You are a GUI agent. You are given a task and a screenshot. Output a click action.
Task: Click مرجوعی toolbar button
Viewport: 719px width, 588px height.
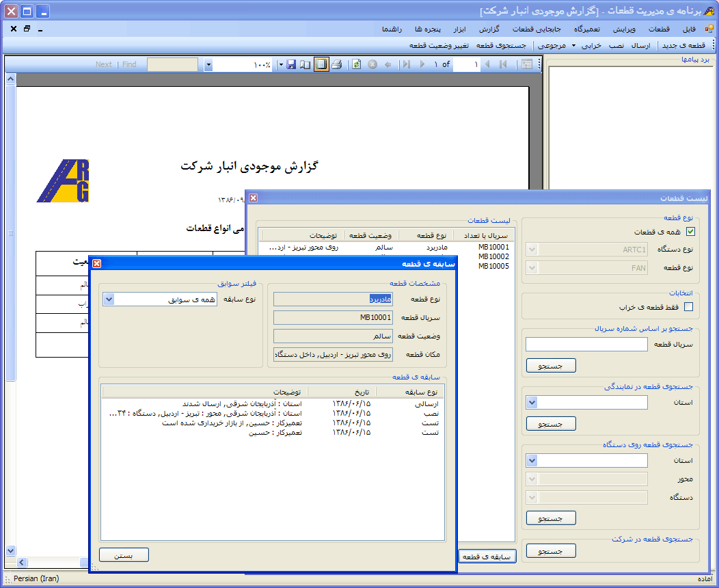click(552, 45)
